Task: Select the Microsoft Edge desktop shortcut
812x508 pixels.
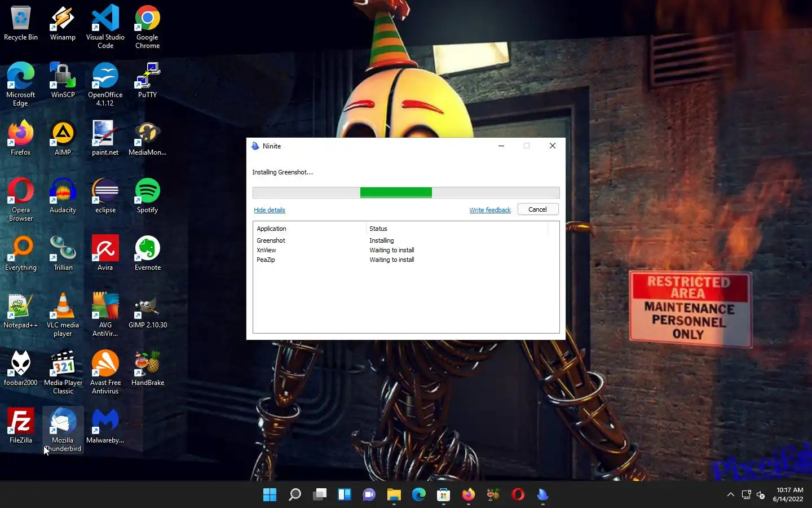Action: [21, 85]
